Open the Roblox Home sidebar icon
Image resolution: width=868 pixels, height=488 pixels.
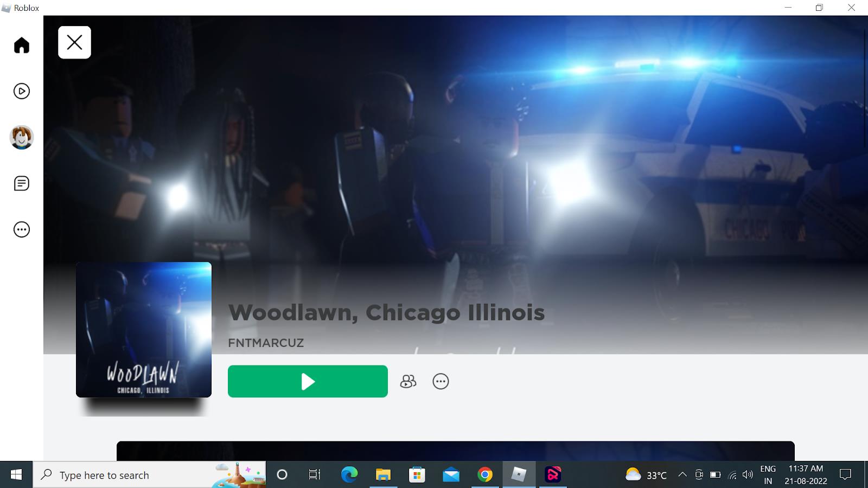click(x=22, y=45)
